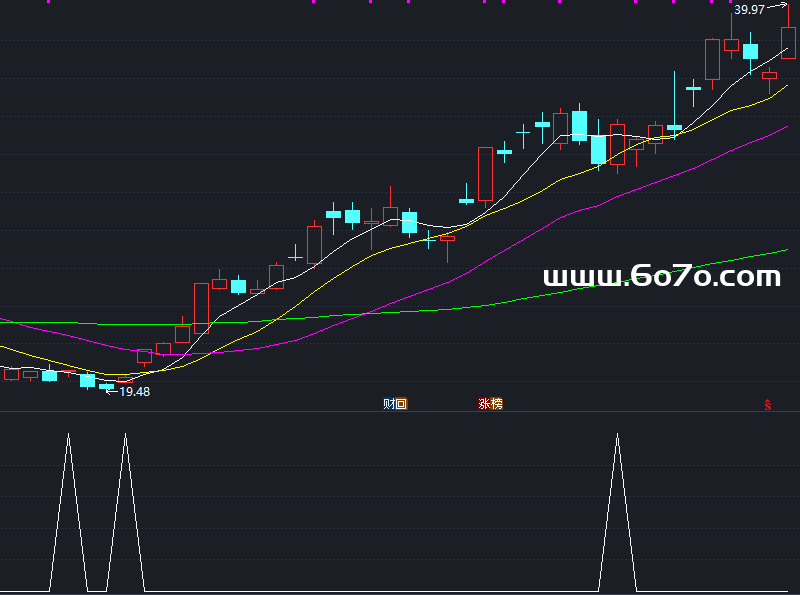This screenshot has height=595, width=800.
Task: Click the cyan candlestick marked with 19.48 low
Action: pyautogui.click(x=107, y=387)
